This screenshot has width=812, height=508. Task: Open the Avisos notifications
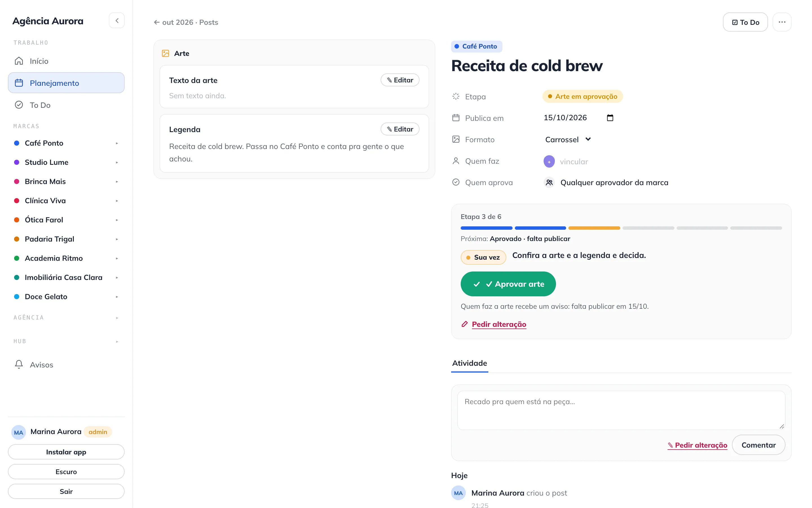[66, 365]
